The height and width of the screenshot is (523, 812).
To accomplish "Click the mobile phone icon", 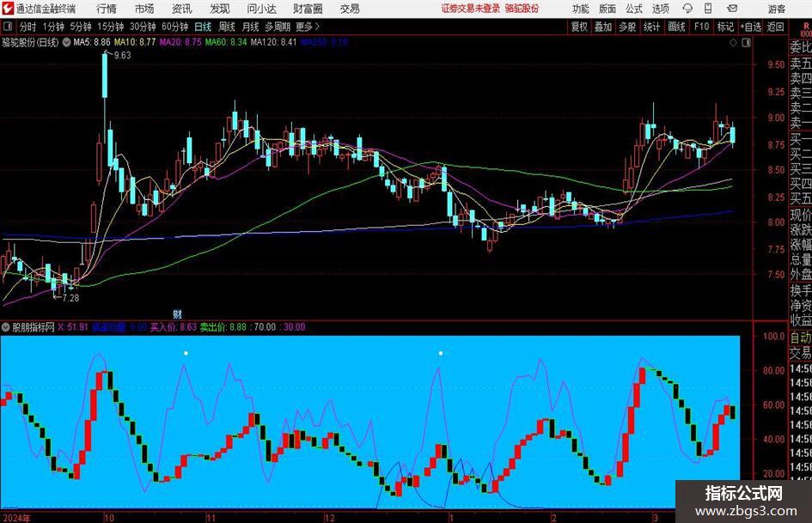I will (x=708, y=9).
